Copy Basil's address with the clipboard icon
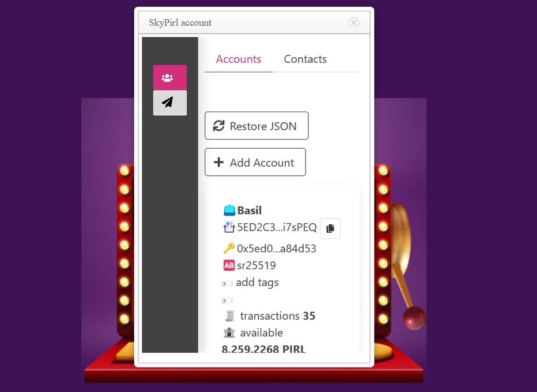This screenshot has width=537, height=392. pos(330,229)
